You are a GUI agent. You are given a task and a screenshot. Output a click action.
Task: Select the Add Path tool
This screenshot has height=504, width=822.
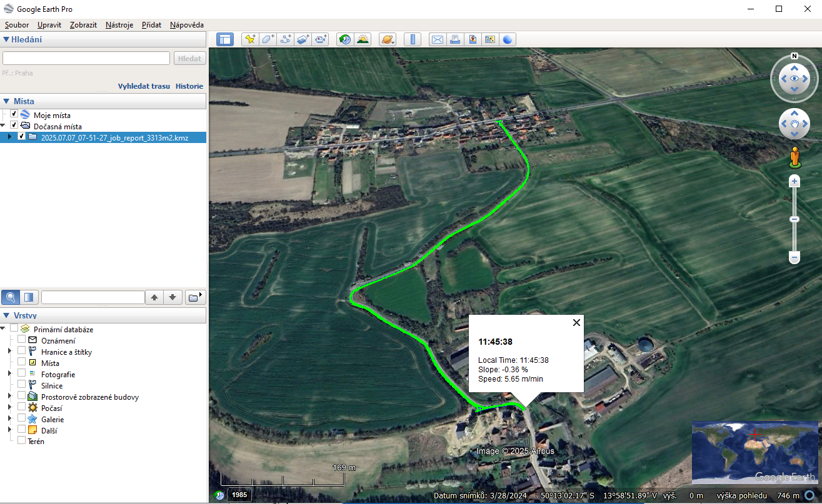pos(286,39)
